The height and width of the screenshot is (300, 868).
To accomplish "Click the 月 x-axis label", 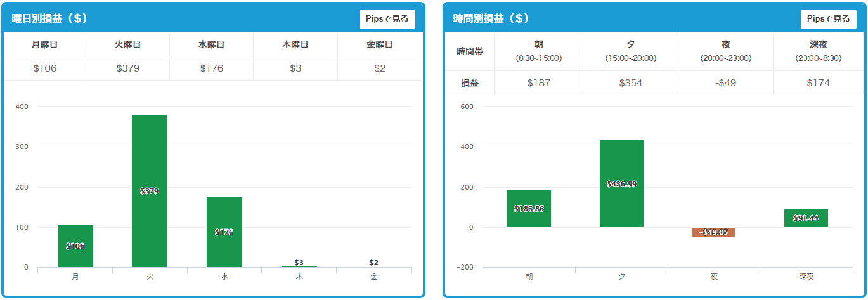I will (75, 277).
